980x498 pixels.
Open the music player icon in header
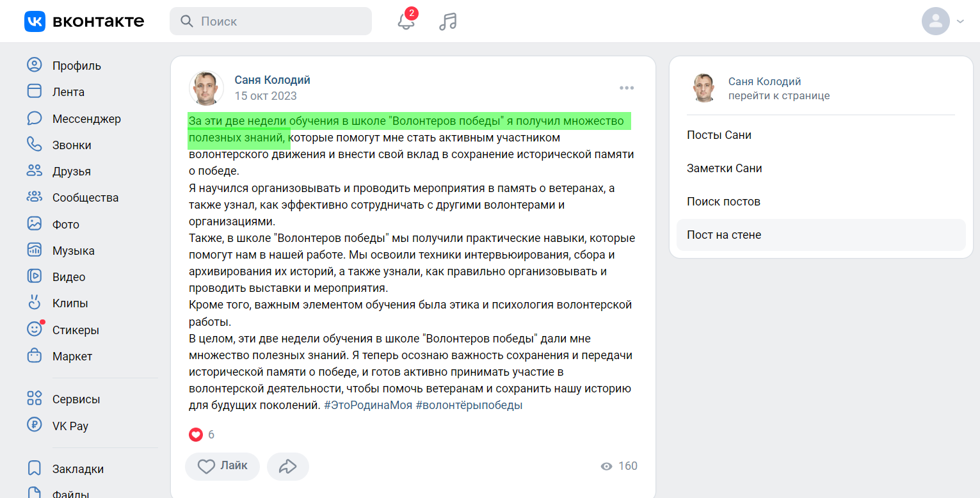click(x=447, y=21)
